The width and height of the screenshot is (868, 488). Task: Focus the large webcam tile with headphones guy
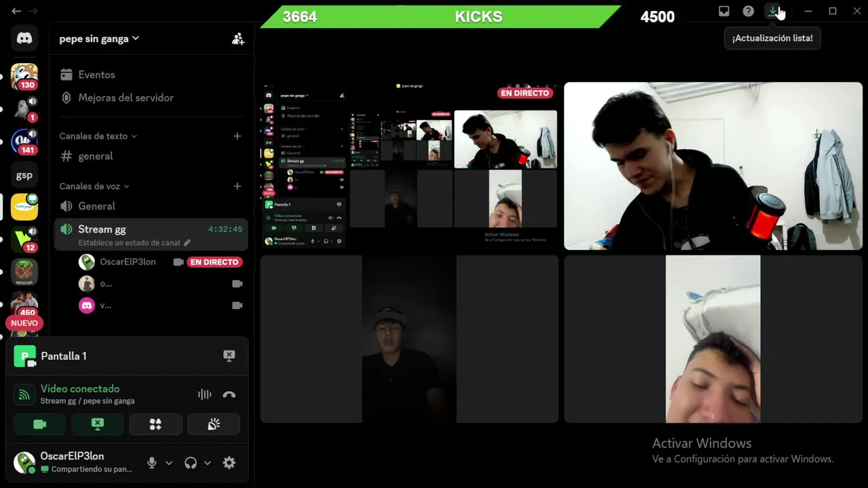point(713,166)
